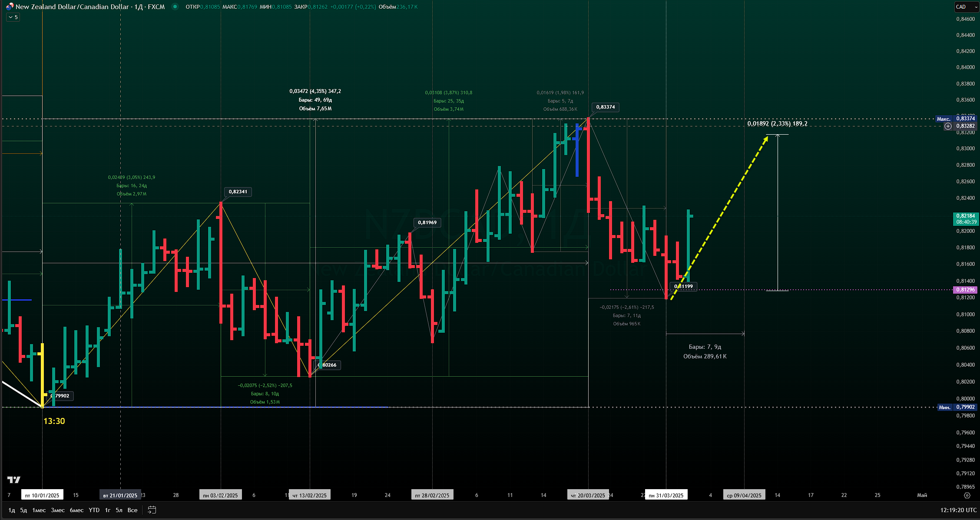Click the 0,83282 crosshair price label
Viewport: 980px width, 520px height.
[x=965, y=126]
